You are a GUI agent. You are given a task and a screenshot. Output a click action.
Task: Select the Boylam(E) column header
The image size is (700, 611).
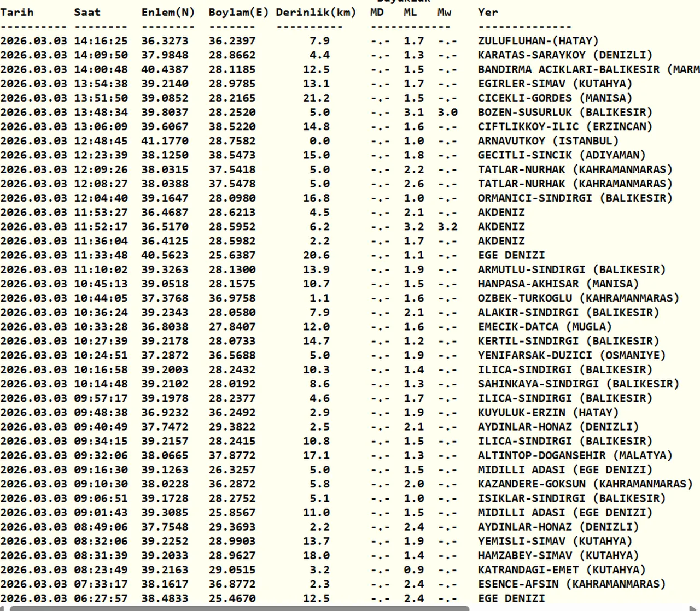(x=238, y=12)
